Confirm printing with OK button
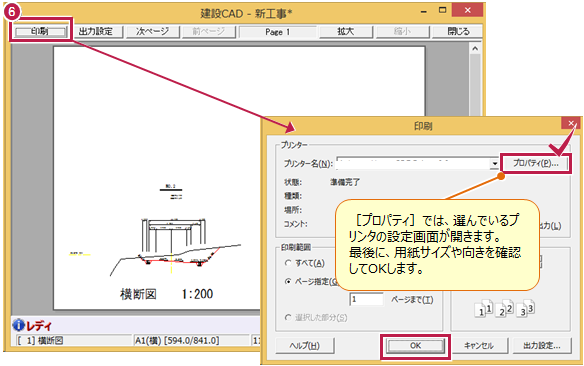Image resolution: width=584 pixels, height=366 pixels. point(415,346)
